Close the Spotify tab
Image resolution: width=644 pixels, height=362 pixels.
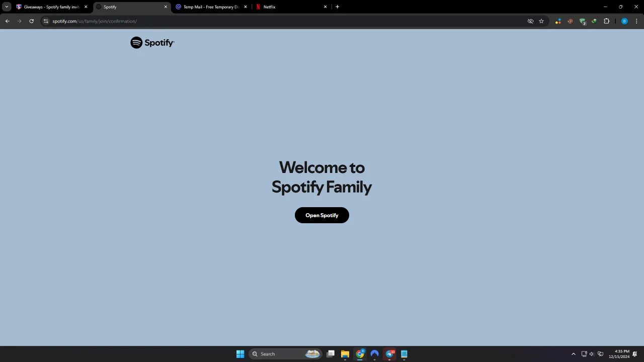click(166, 7)
